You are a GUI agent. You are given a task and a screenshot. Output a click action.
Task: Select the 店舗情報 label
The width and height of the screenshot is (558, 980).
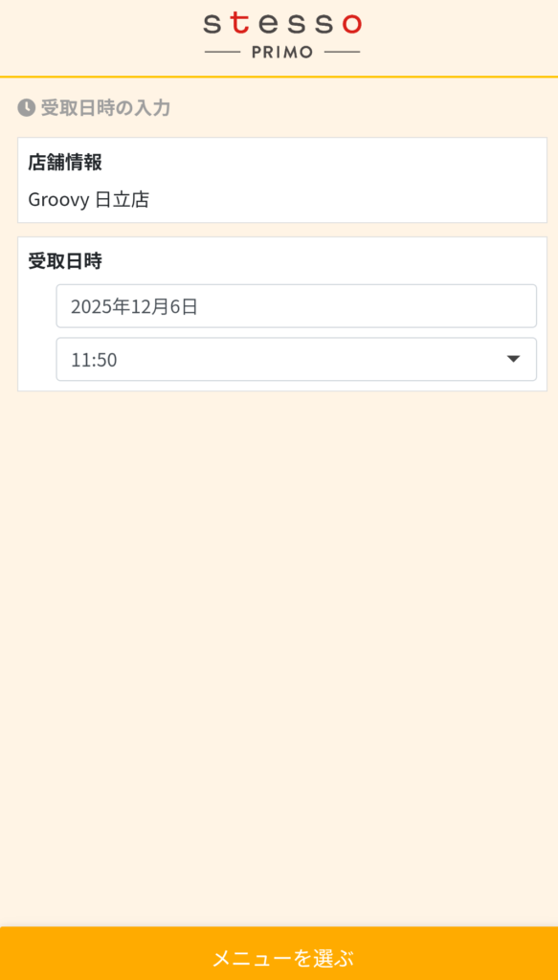pos(65,163)
